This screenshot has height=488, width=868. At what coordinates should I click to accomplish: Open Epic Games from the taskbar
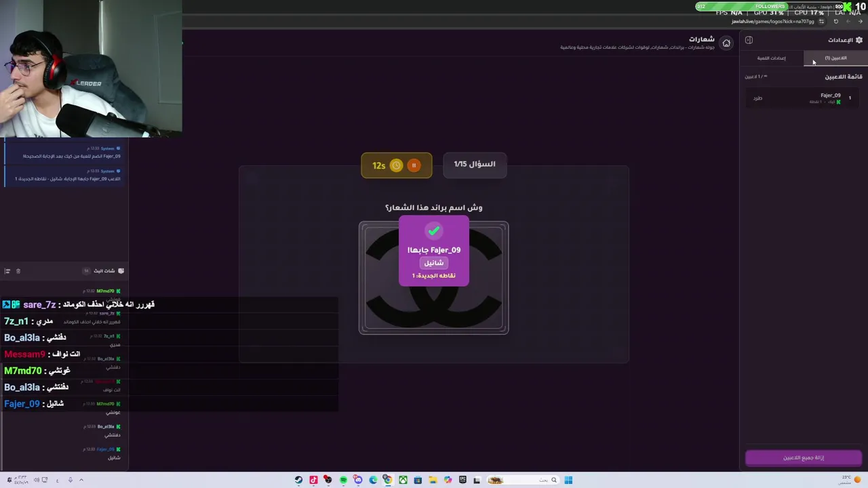click(x=462, y=480)
